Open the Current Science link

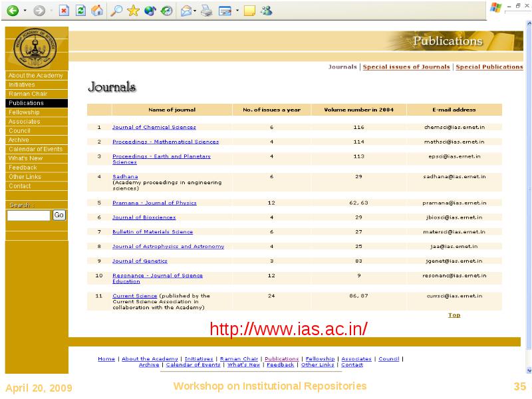[x=135, y=296]
